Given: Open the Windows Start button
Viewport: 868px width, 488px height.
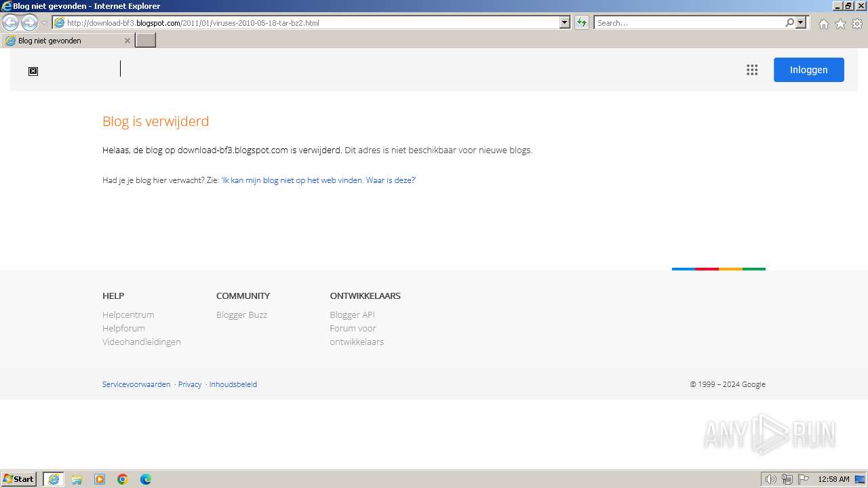Looking at the screenshot, I should point(19,479).
